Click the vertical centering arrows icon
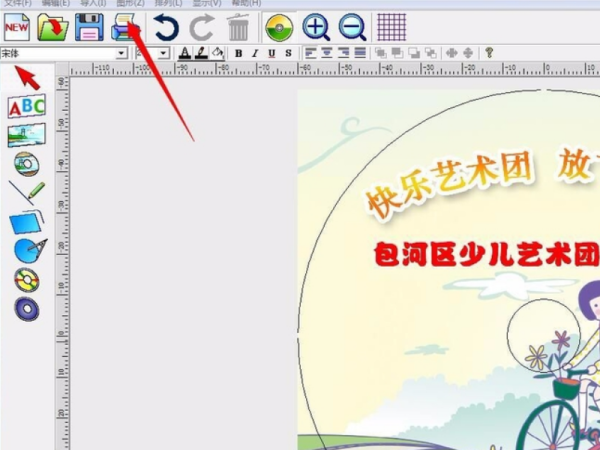This screenshot has width=600, height=450. click(468, 53)
